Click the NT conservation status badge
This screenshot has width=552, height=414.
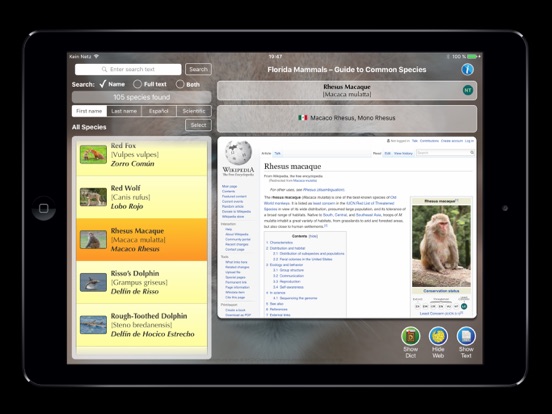[x=468, y=90]
